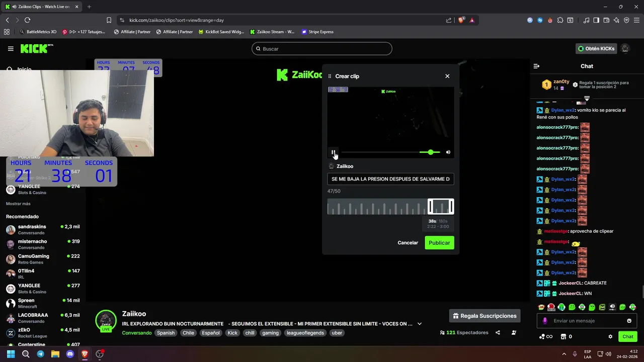This screenshot has height=362, width=644.
Task: Click the address bar URL
Action: pos(177,20)
